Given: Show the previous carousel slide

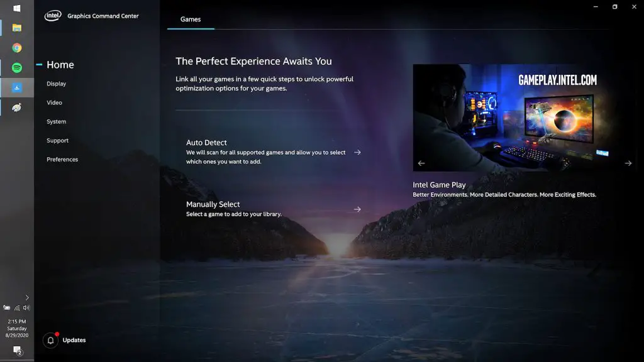Looking at the screenshot, I should tap(421, 163).
